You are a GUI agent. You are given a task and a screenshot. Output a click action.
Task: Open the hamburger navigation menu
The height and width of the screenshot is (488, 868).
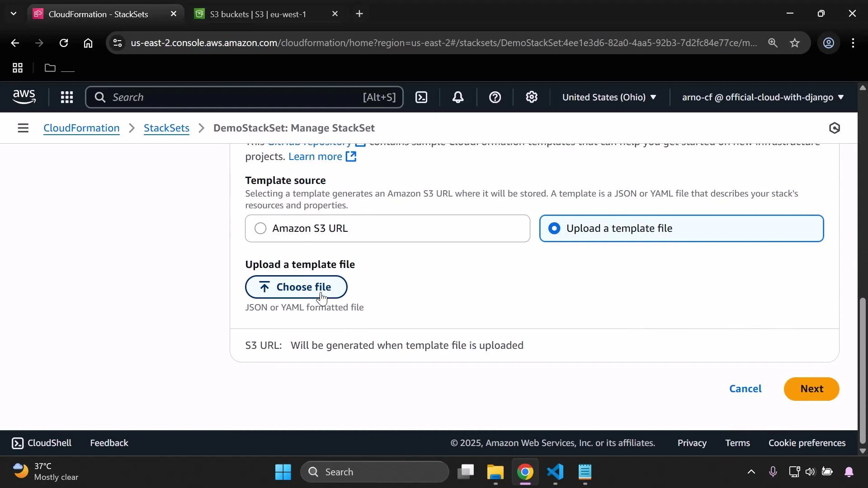point(23,128)
